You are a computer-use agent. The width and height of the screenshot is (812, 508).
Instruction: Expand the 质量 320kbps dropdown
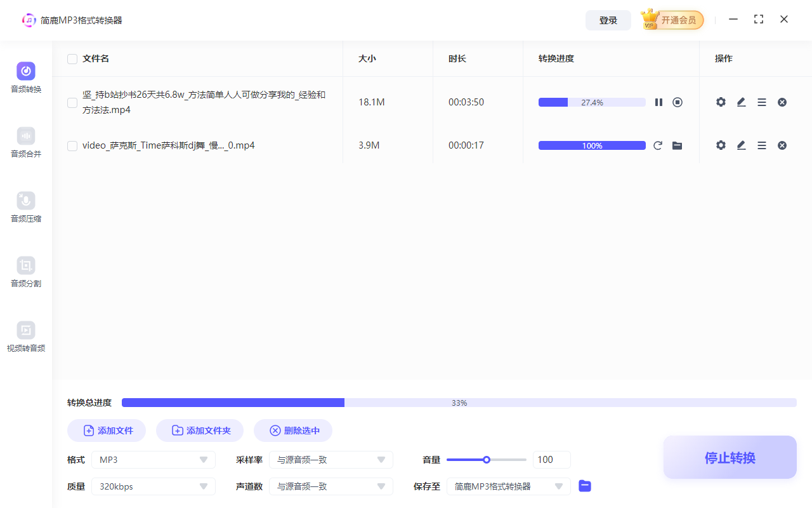point(153,486)
